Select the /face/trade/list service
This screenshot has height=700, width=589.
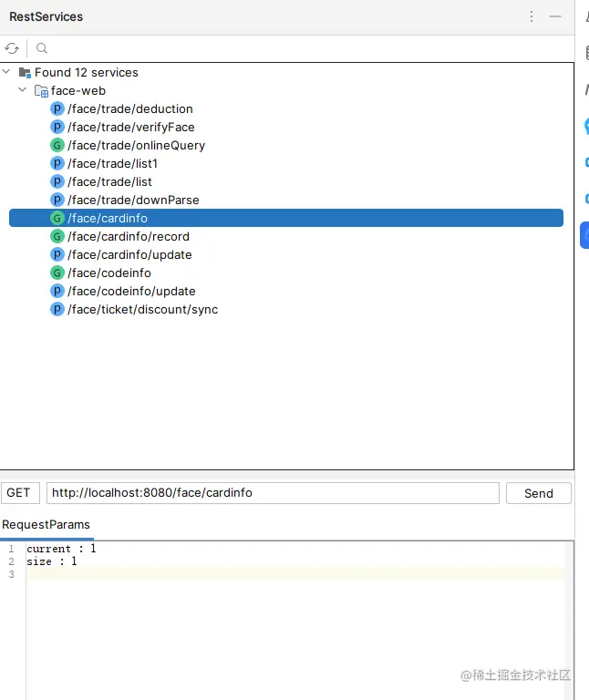(x=109, y=182)
